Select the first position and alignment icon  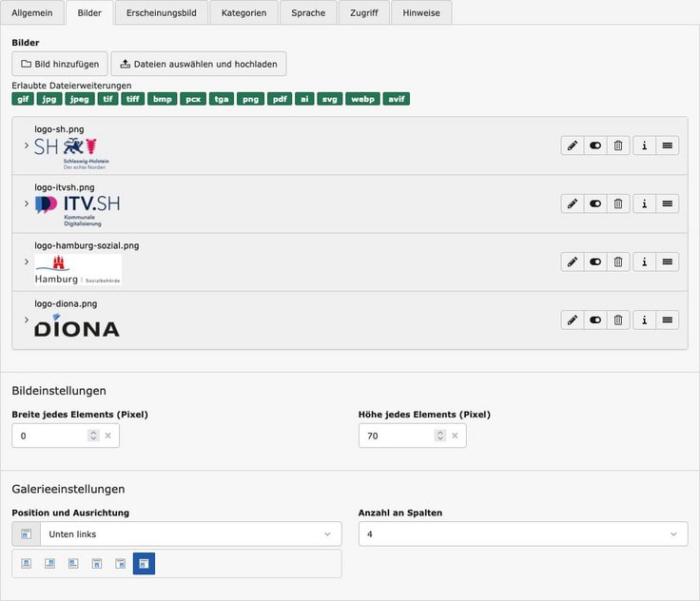[27, 564]
